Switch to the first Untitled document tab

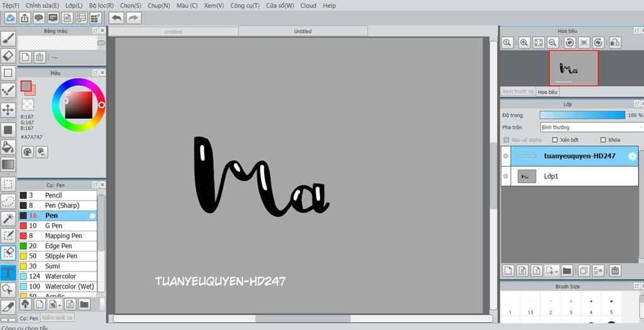click(x=174, y=31)
